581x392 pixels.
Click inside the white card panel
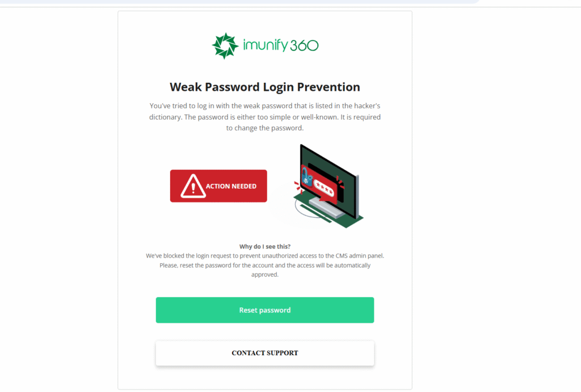click(x=142, y=227)
